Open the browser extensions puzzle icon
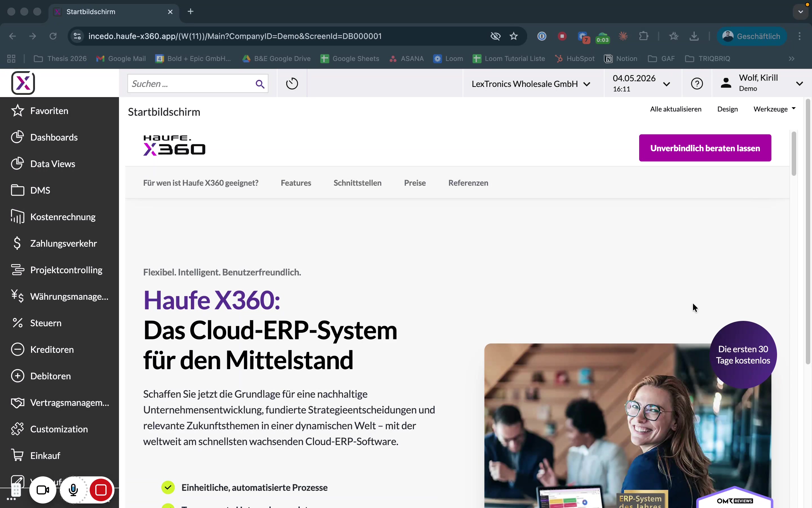The image size is (812, 508). click(x=644, y=36)
